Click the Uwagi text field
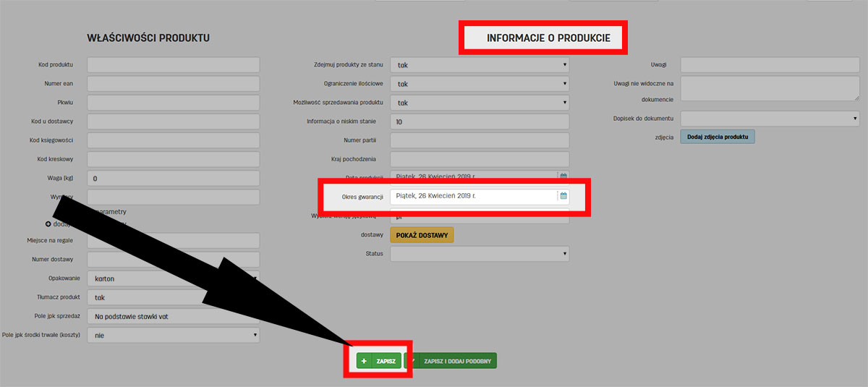Viewport: 868px width, 387px height. pyautogui.click(x=769, y=65)
